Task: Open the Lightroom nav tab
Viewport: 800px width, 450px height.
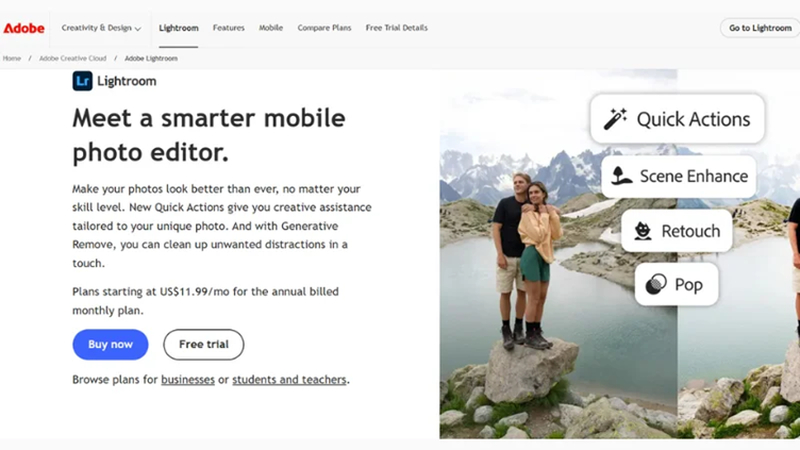Action: click(x=179, y=28)
